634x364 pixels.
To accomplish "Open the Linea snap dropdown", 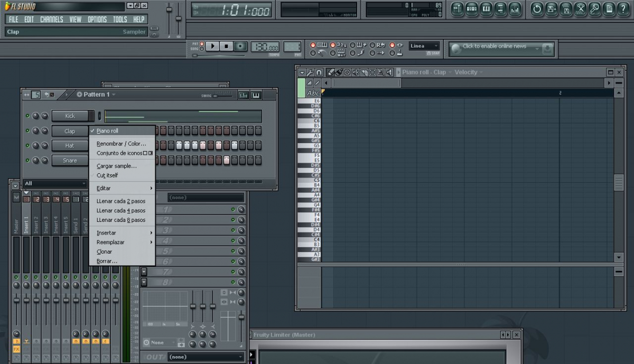I will click(424, 46).
